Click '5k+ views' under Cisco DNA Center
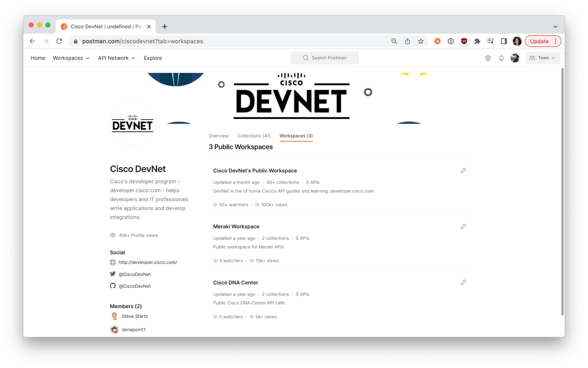 266,317
